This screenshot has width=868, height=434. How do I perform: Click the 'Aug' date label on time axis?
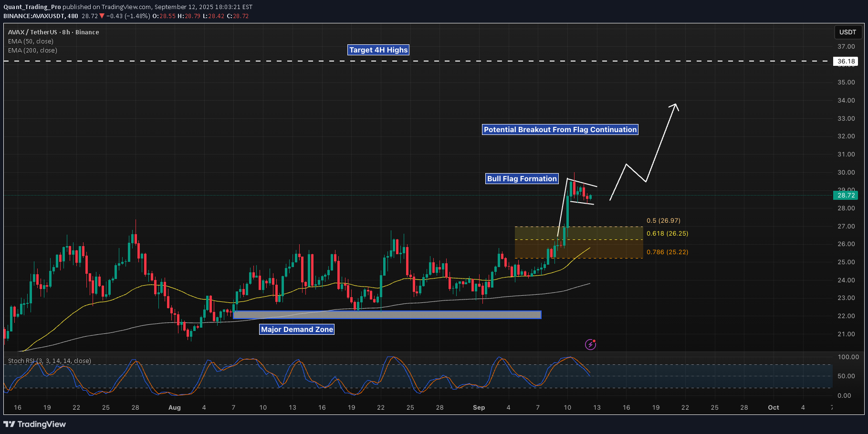pos(175,408)
